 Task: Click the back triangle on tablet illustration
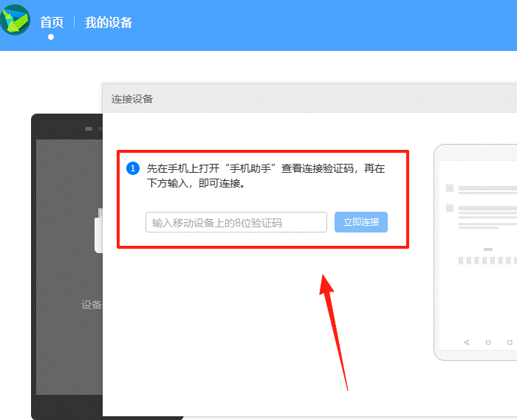pyautogui.click(x=466, y=342)
